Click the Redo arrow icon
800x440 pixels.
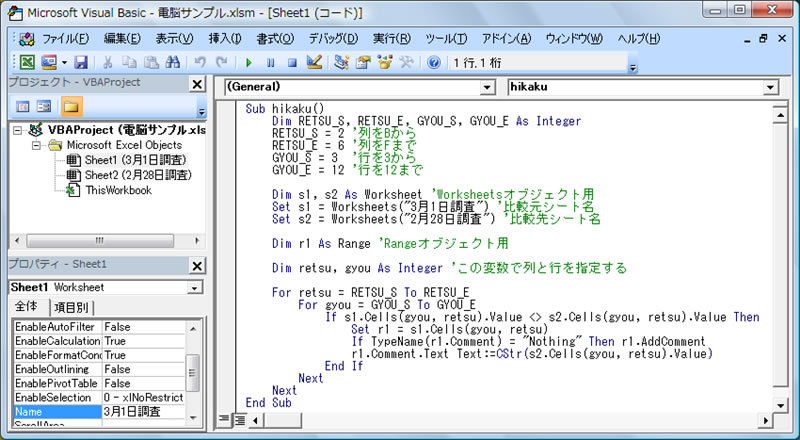pyautogui.click(x=221, y=62)
